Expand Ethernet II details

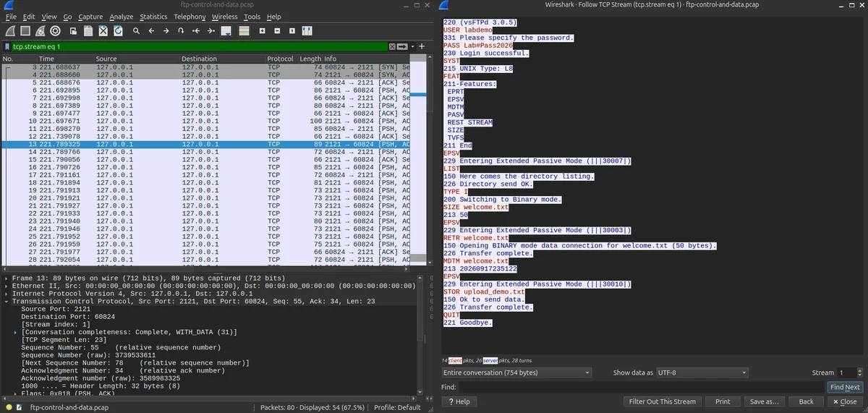click(x=7, y=286)
